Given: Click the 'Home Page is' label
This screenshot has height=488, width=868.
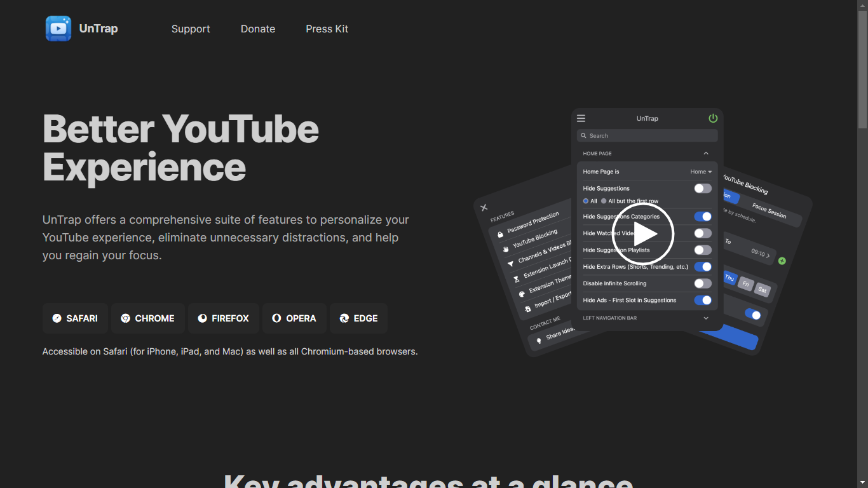Looking at the screenshot, I should [x=601, y=172].
